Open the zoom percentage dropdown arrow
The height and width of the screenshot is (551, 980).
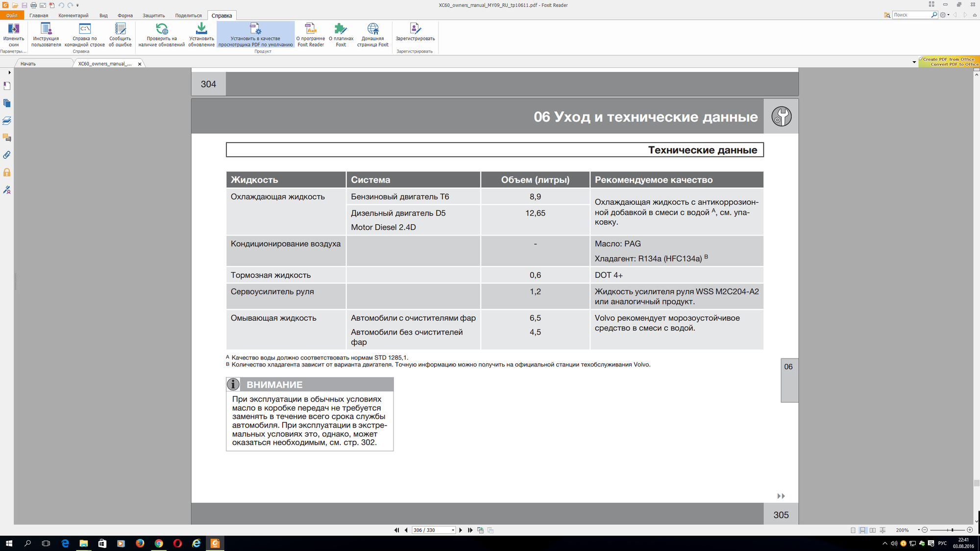[918, 530]
